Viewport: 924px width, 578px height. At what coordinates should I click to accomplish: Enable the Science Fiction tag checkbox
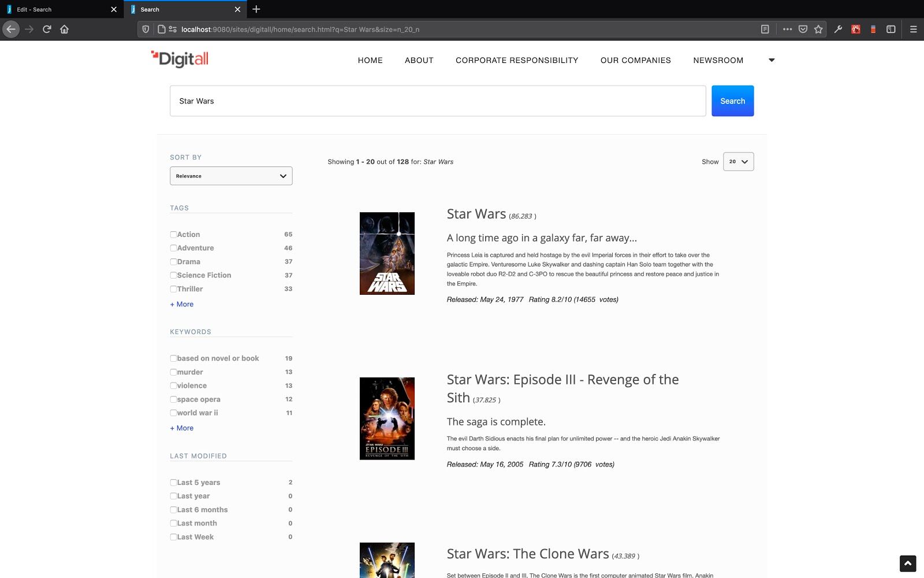pos(173,276)
